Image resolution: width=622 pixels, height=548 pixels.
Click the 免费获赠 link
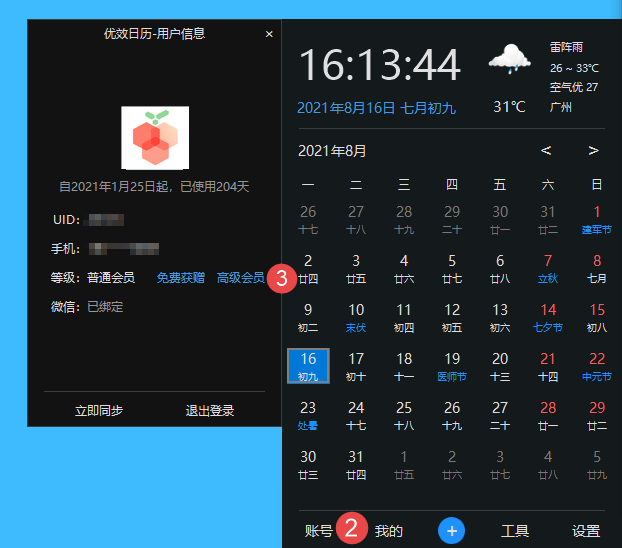pos(180,277)
